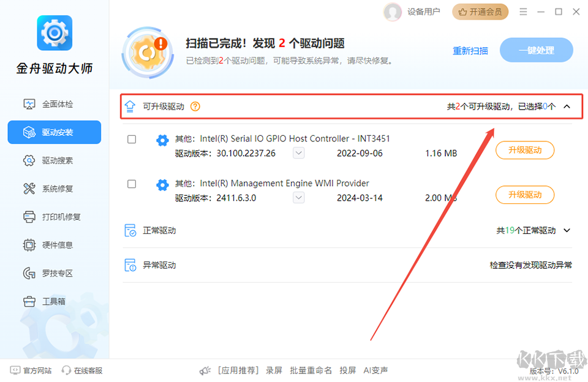Click the 一键处理 button
Viewport: 588px width, 382px height.
click(x=537, y=50)
